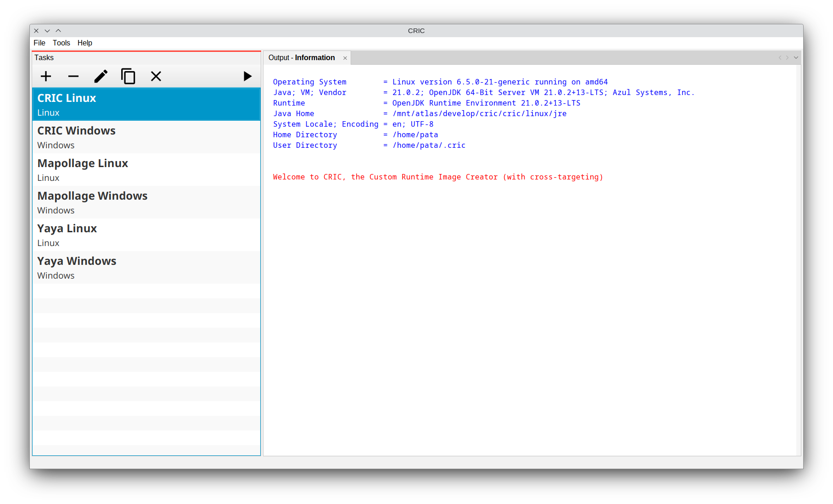Open the Help menu
Screen dimensions: 833x504
click(85, 43)
